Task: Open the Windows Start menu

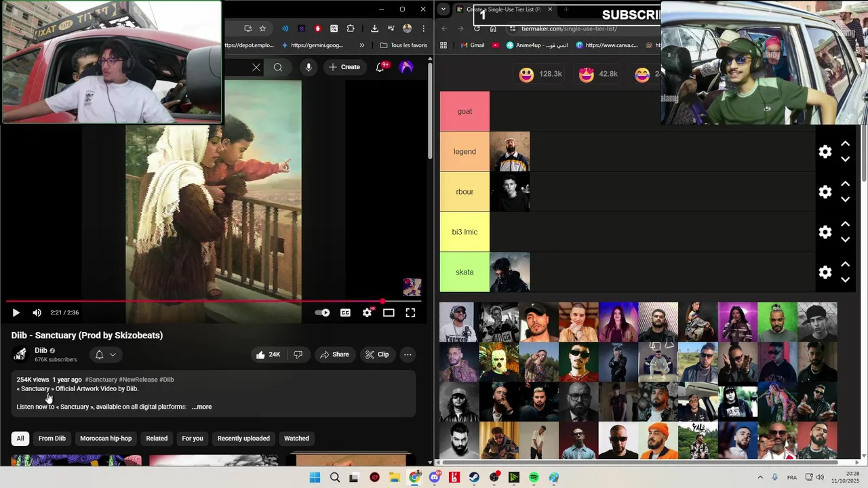Action: [315, 478]
